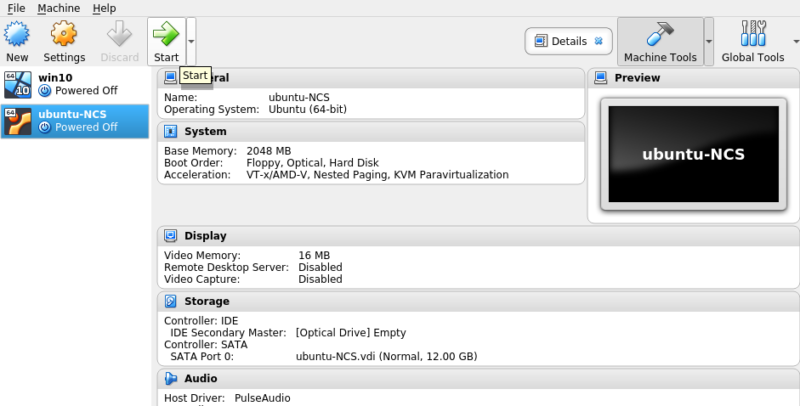This screenshot has height=406, width=800.
Task: Click the Details button
Action: (x=568, y=41)
